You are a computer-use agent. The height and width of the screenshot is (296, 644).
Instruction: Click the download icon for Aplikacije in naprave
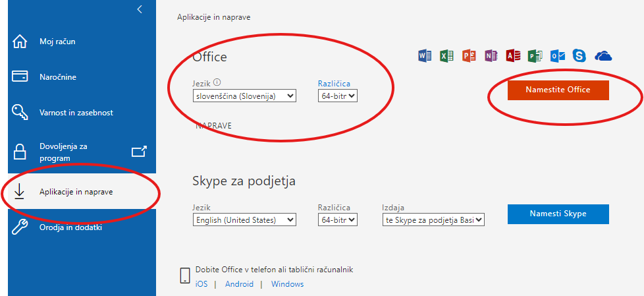(x=20, y=192)
